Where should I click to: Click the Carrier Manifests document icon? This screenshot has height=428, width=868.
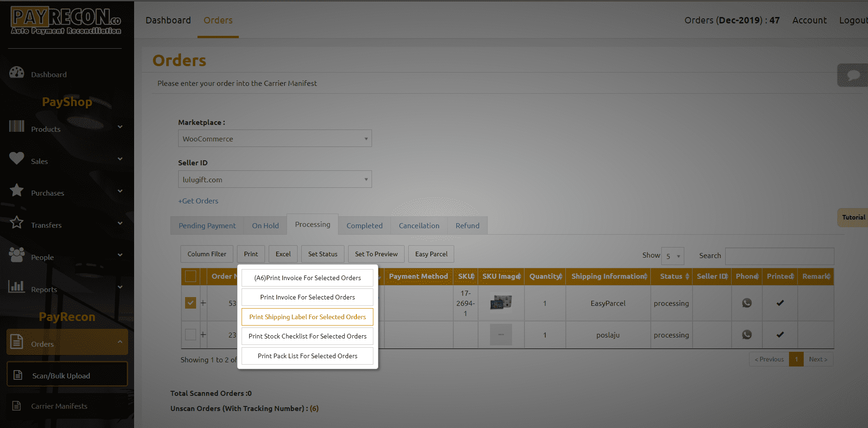[x=17, y=405]
